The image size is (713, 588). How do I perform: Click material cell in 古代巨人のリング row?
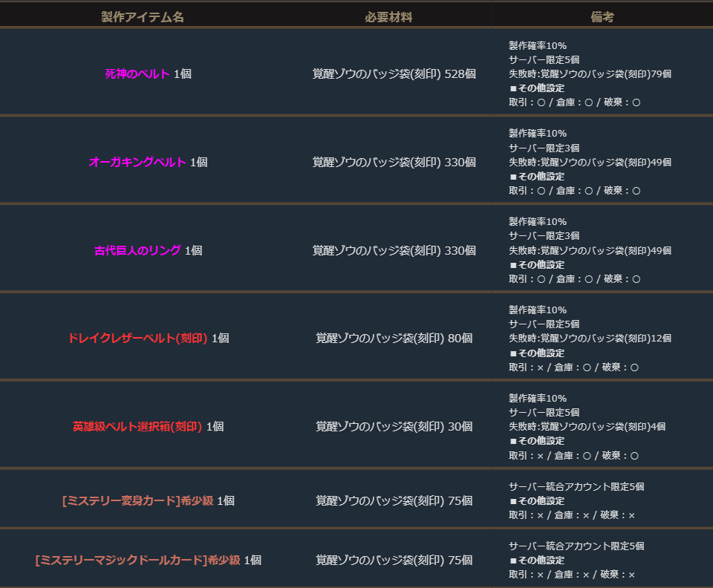[394, 251]
